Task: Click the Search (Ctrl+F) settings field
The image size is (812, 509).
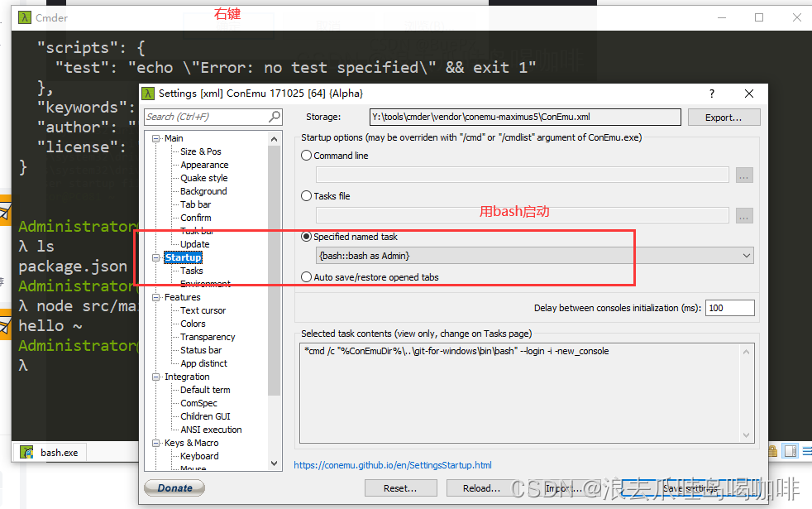Action: (x=213, y=117)
